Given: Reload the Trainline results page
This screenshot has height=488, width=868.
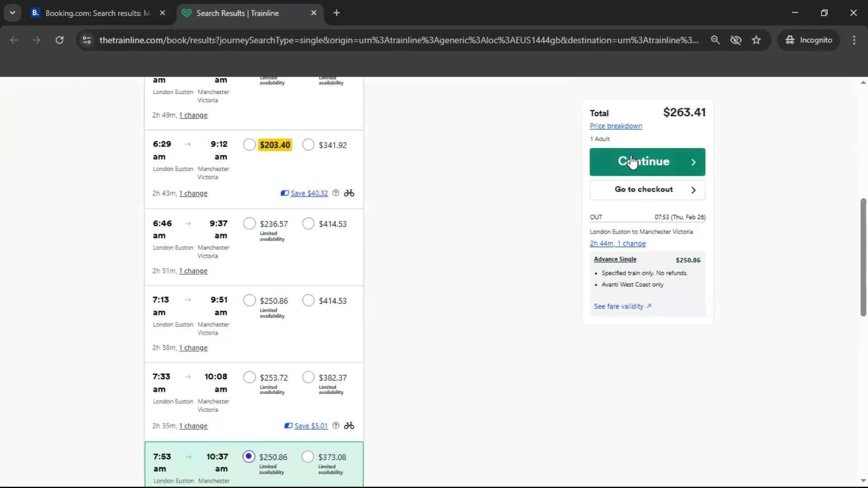Looking at the screenshot, I should pos(59,40).
